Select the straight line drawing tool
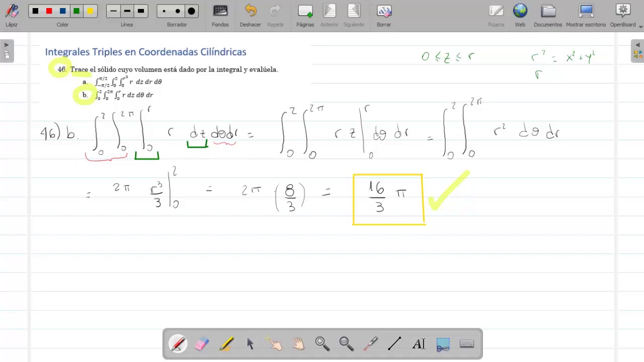The width and height of the screenshot is (644, 362). point(394,344)
